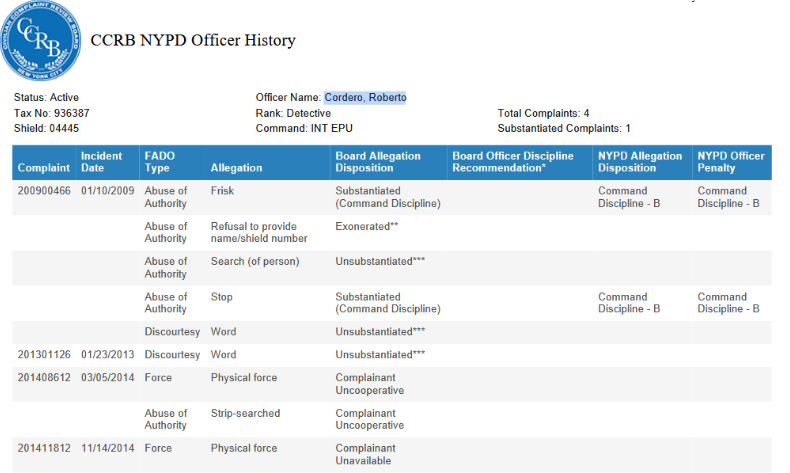Click Board Officer Discipline Recommendation header
Viewport: 790px width, 473px height.
pos(513,162)
